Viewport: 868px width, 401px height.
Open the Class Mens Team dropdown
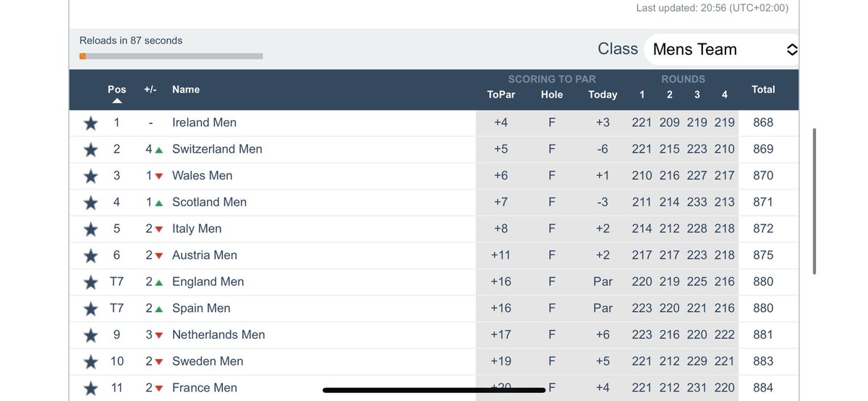click(721, 49)
